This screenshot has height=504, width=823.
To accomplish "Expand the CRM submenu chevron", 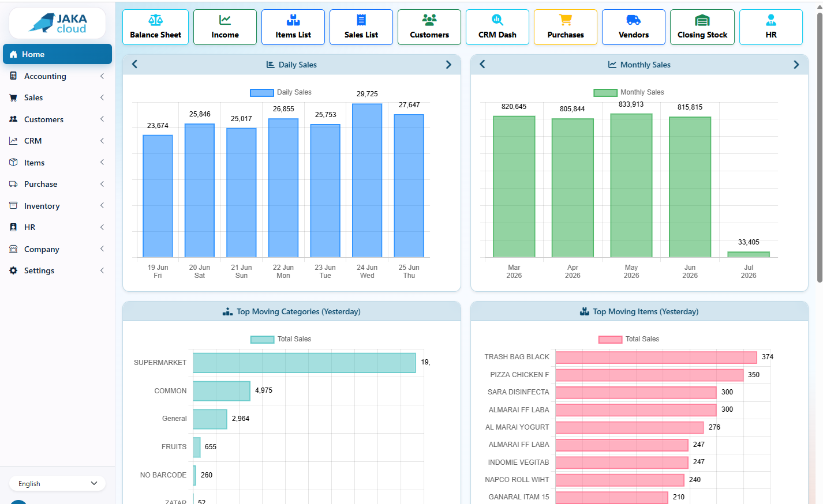I will [x=102, y=141].
